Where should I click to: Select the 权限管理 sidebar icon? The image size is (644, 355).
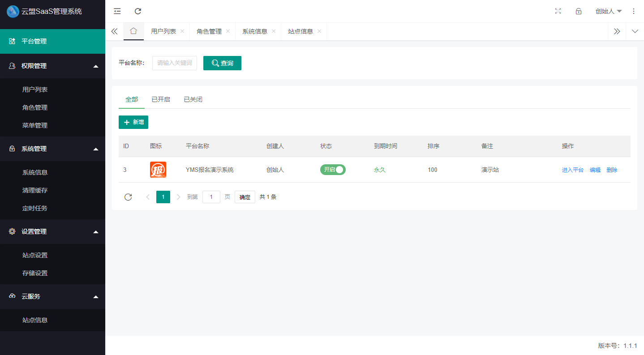[x=11, y=66]
